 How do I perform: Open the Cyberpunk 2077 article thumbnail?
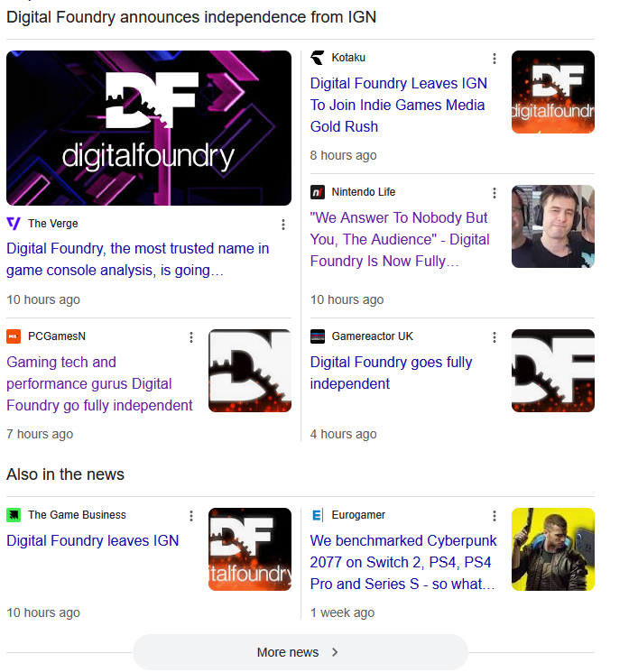553,549
